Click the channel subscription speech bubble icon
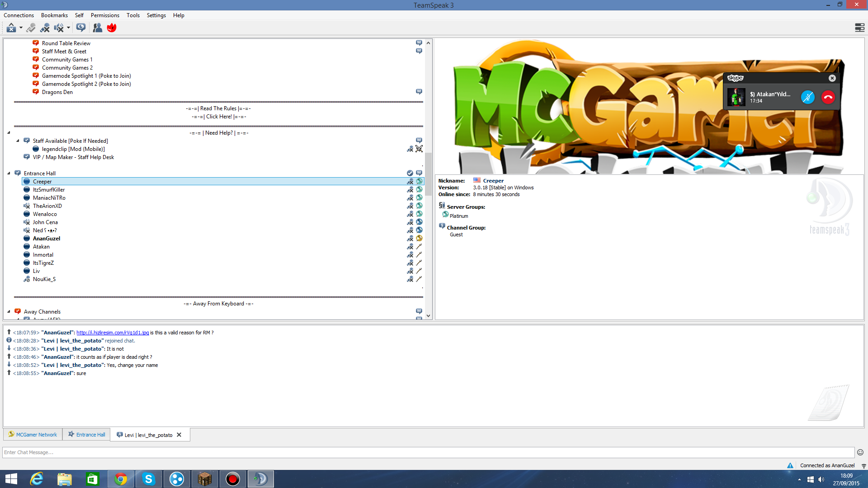This screenshot has height=488, width=868. pos(81,28)
